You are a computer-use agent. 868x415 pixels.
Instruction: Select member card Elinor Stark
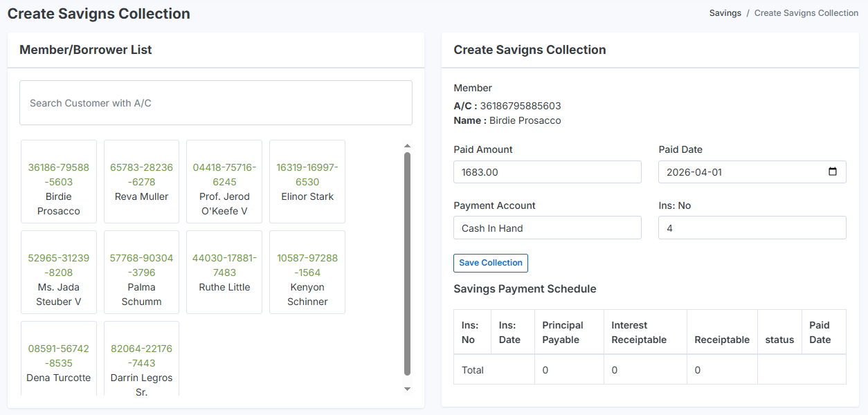(x=307, y=182)
